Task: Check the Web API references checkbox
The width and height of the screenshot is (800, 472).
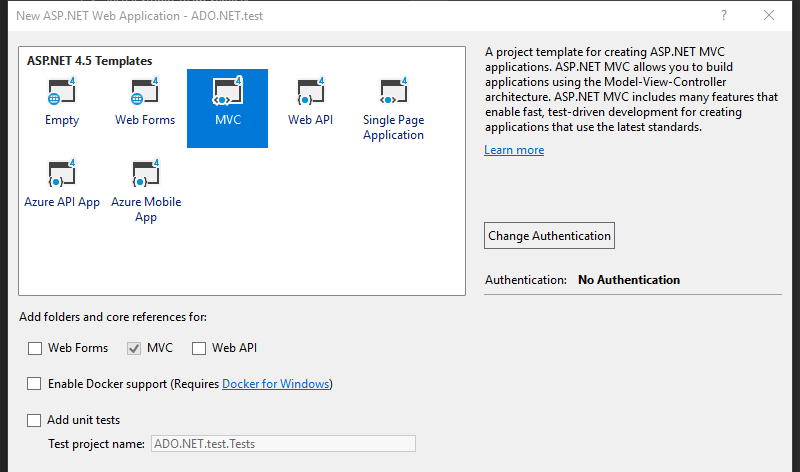Action: [x=199, y=349]
